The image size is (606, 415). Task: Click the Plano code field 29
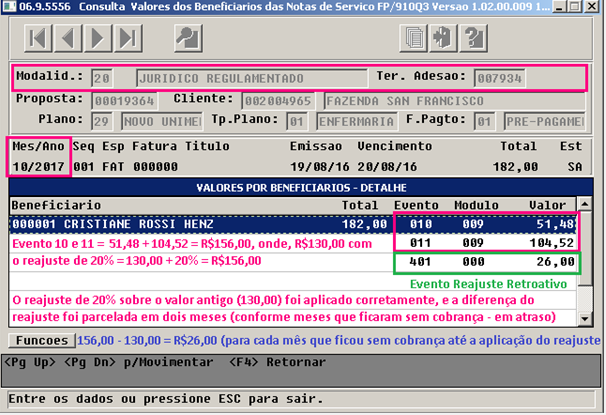102,122
